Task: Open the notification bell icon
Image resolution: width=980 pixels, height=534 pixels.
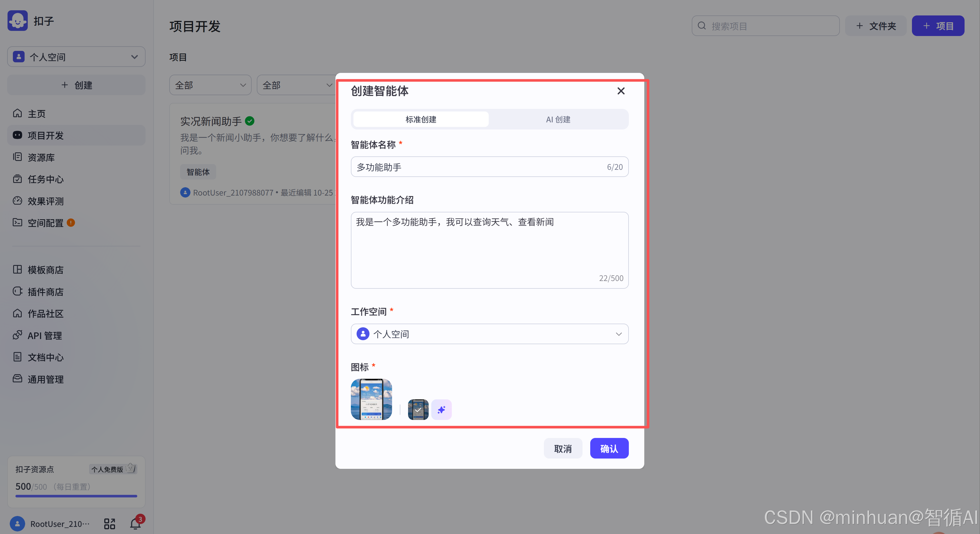Action: (136, 524)
